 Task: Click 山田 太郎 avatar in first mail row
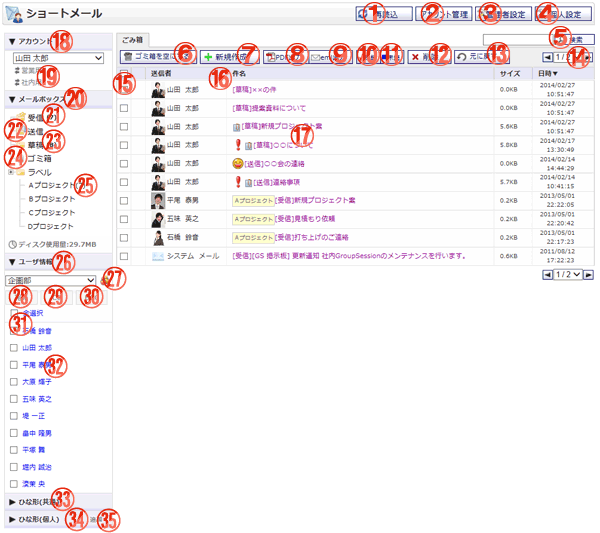tap(158, 90)
